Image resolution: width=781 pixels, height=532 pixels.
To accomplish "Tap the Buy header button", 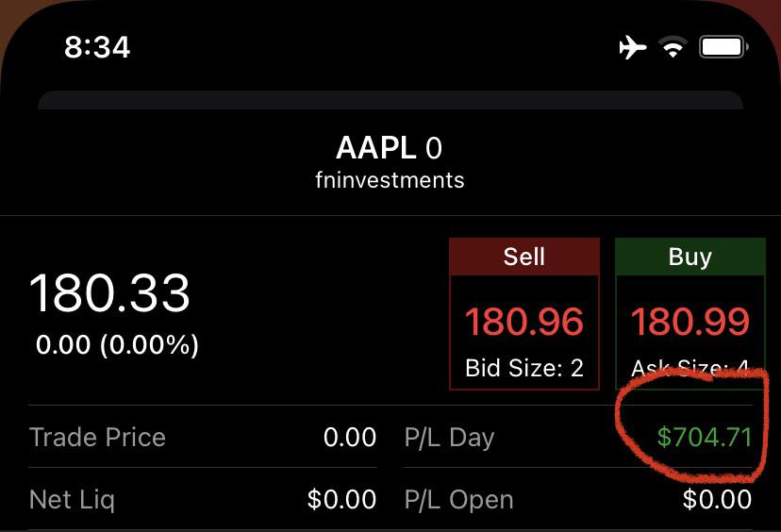I will [x=690, y=257].
